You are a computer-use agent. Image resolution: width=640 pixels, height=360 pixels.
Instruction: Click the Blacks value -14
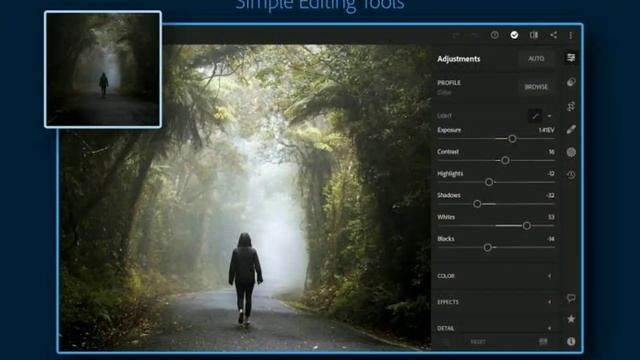point(551,239)
